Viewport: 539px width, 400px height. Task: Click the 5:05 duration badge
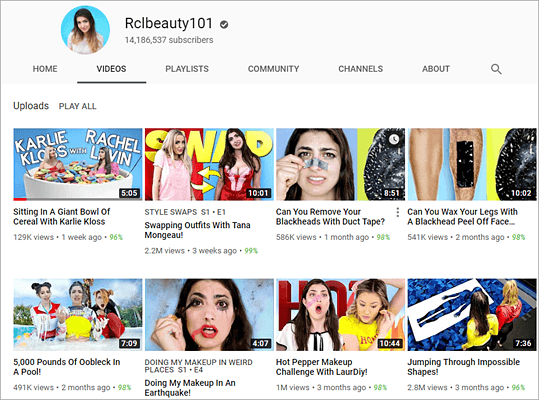129,193
